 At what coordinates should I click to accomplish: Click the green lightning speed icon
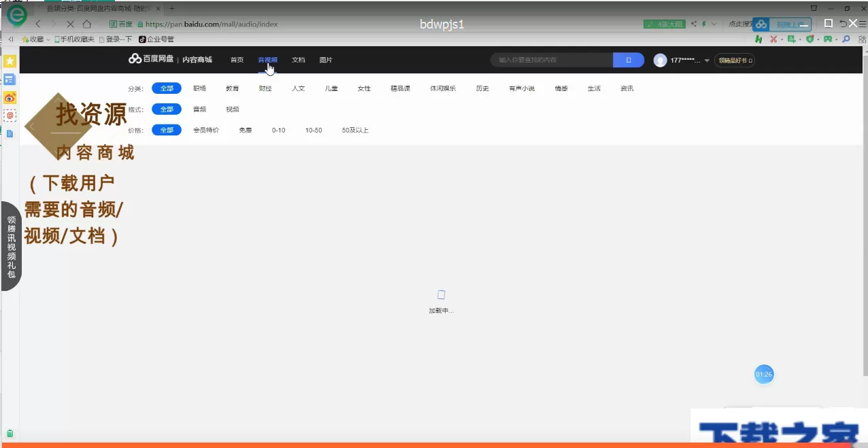pyautogui.click(x=705, y=24)
